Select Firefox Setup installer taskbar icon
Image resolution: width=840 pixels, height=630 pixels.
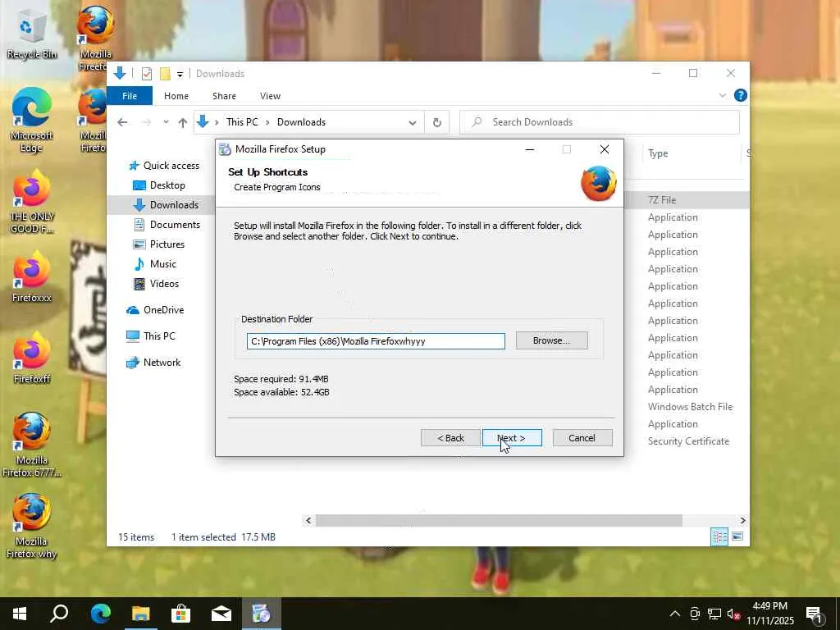262,614
